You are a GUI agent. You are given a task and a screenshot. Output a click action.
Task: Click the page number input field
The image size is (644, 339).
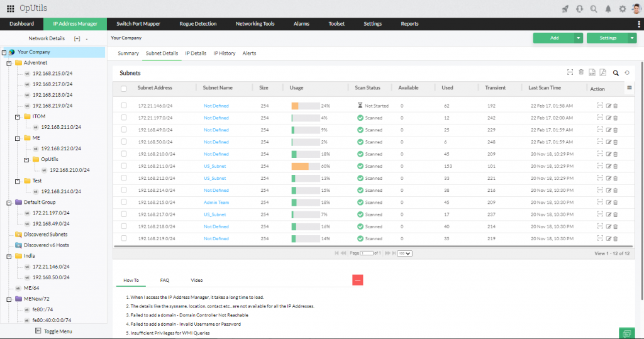click(x=366, y=253)
